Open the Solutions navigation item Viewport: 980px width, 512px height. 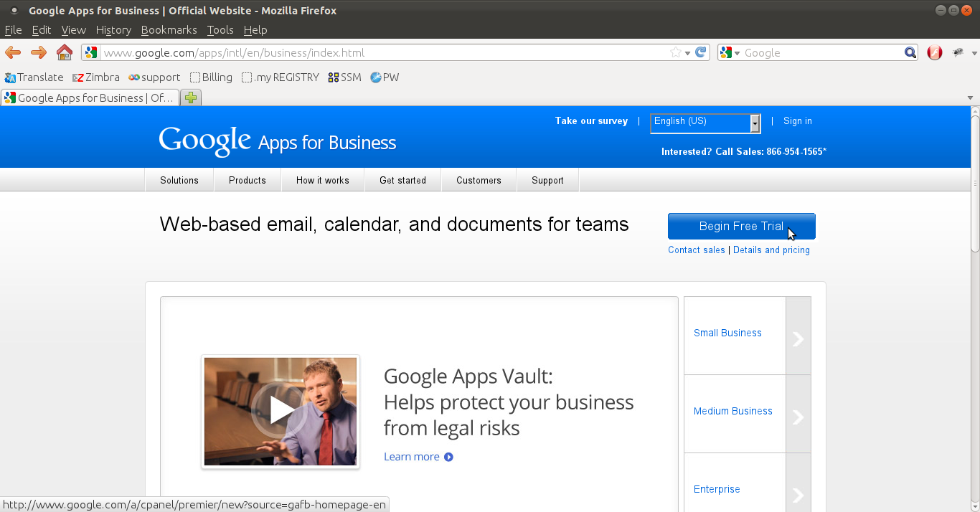click(x=179, y=180)
